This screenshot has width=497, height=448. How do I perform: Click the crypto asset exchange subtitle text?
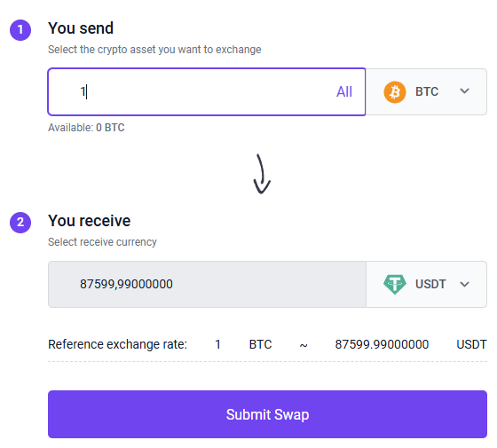pos(154,50)
